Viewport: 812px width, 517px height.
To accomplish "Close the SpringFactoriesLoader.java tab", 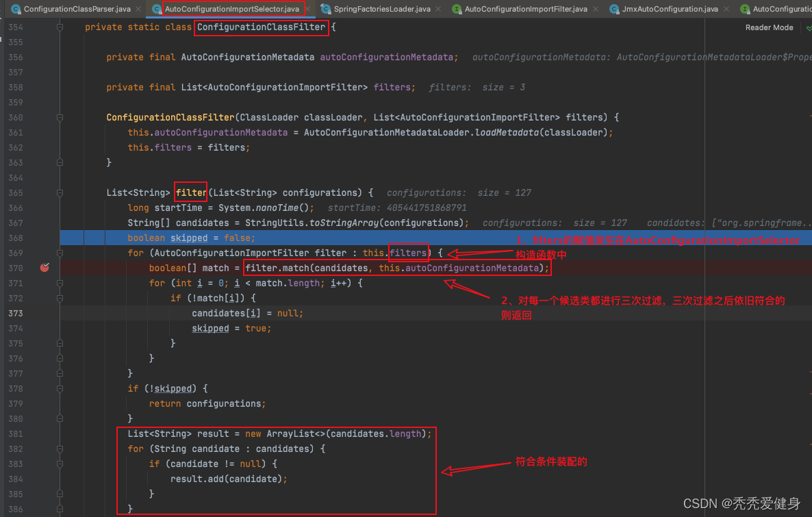I will (439, 9).
